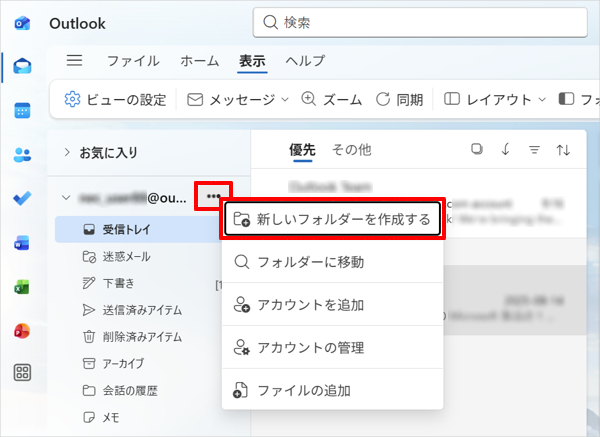The width and height of the screenshot is (600, 437).
Task: Switch to 優先 focused inbox tab
Action: tap(302, 150)
